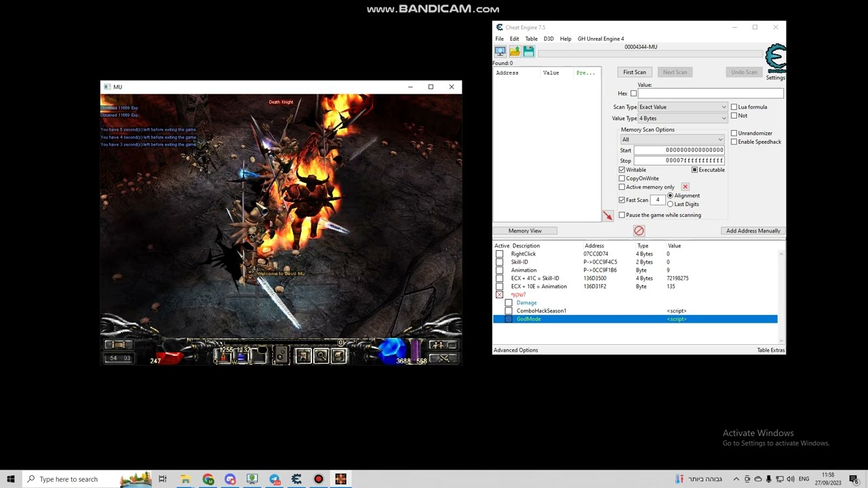Open Cheat Engine Settings logo

click(775, 59)
